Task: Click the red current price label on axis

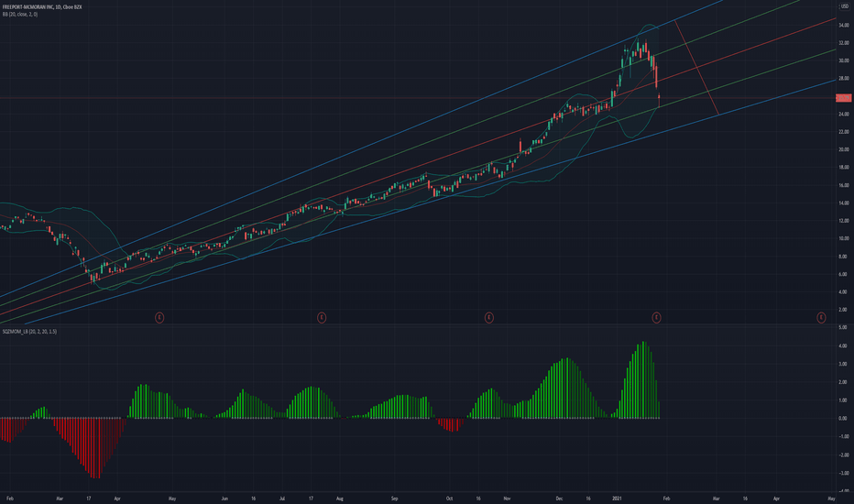Action: point(844,98)
